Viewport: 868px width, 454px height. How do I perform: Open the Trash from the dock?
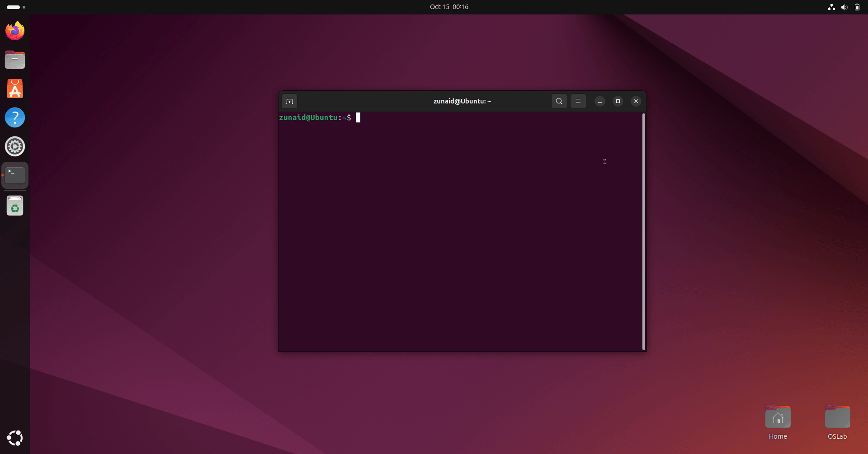pos(14,206)
